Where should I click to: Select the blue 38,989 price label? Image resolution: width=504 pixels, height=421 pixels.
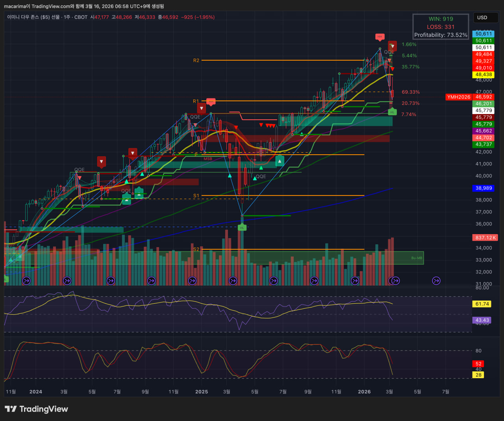pyautogui.click(x=484, y=188)
